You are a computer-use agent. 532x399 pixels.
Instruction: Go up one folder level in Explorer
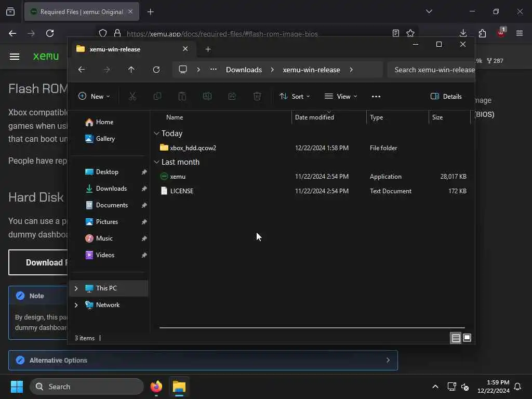pos(131,70)
